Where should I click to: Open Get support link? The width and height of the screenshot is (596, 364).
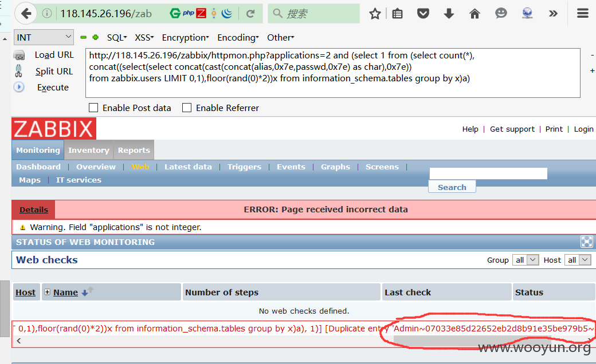(512, 129)
